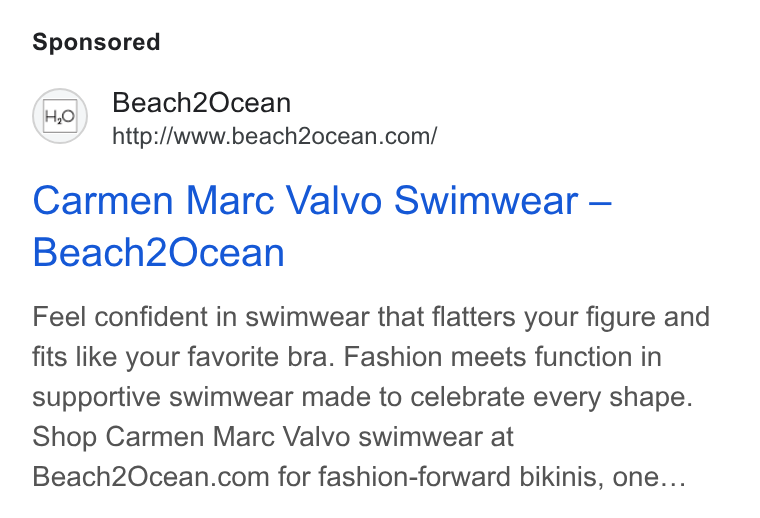The height and width of the screenshot is (518, 760).
Task: Click the 'supportive swimwear made to celebrate' line
Action: (x=278, y=397)
